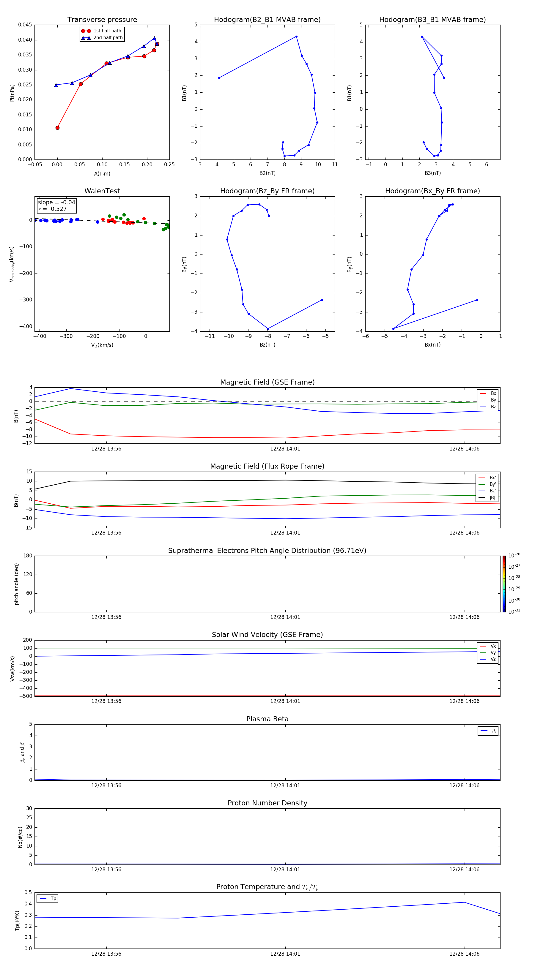Click "12/28 14:01" under GSE Magnetic Field panel
Viewport: 535px width, 980px height.
(x=285, y=448)
